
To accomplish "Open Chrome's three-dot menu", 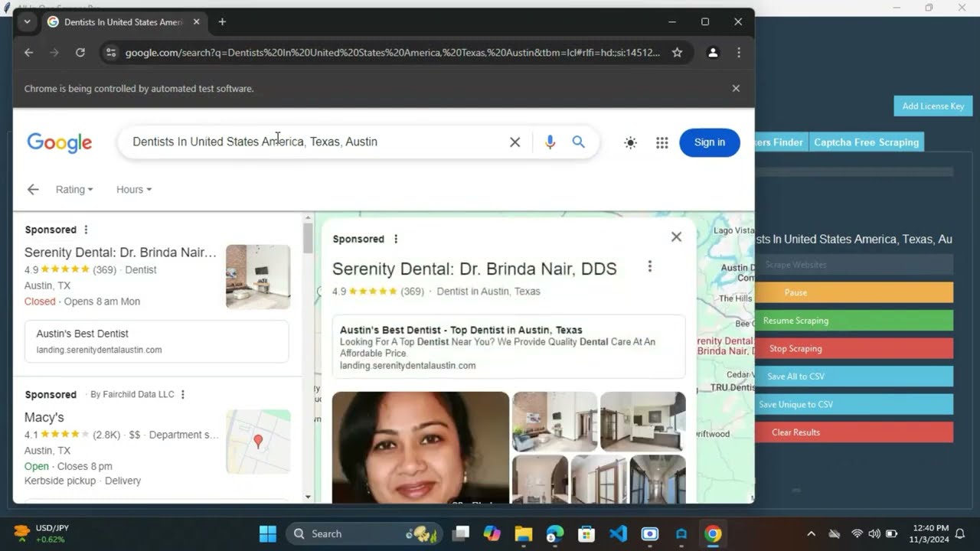I will [x=739, y=53].
